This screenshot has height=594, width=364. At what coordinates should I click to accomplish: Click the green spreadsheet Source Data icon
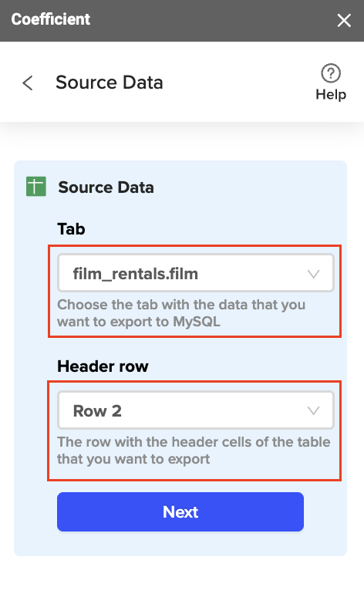(36, 187)
